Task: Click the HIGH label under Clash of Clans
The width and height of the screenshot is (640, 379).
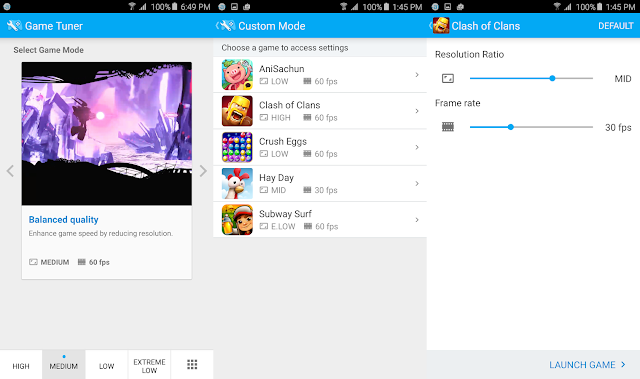Action: 281,117
